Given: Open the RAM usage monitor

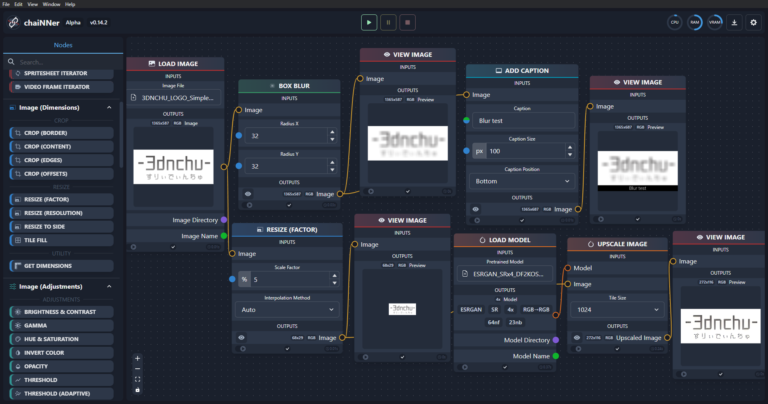Looking at the screenshot, I should tap(695, 23).
